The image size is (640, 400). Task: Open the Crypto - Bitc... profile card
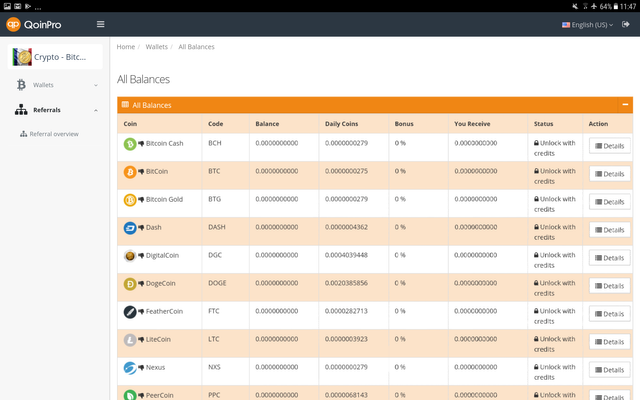(x=55, y=57)
